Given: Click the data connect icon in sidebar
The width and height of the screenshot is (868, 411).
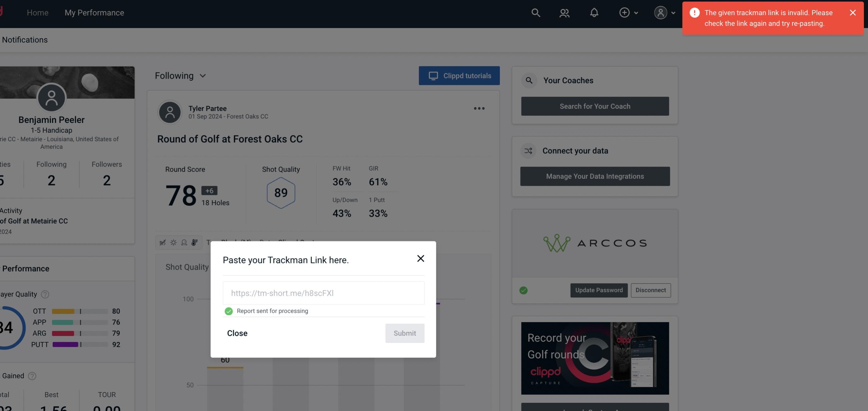Looking at the screenshot, I should 528,151.
